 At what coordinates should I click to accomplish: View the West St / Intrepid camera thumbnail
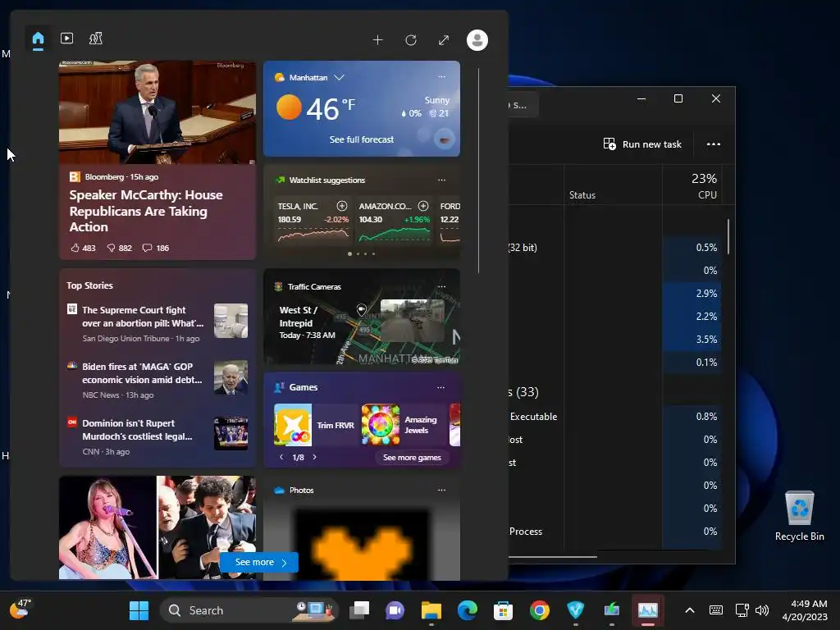coord(412,321)
